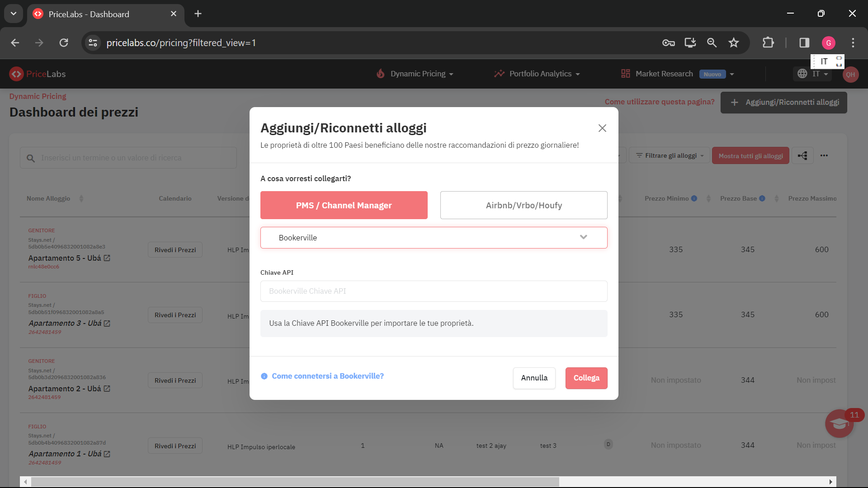This screenshot has height=488, width=868.
Task: Open the browser extensions puzzle icon
Action: (x=768, y=42)
